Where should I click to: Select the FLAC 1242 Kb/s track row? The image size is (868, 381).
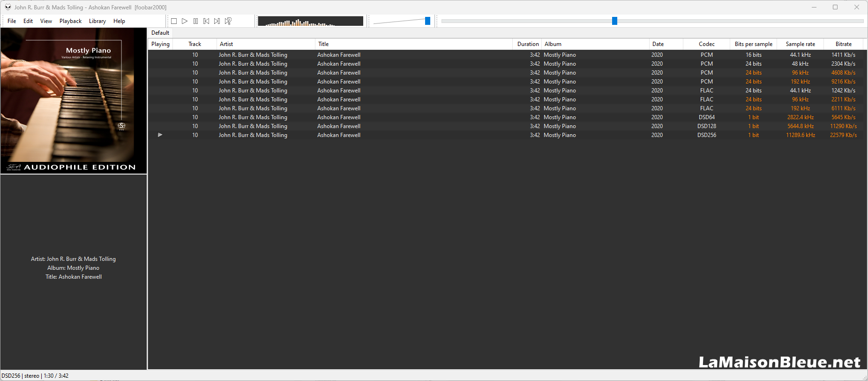pyautogui.click(x=506, y=91)
